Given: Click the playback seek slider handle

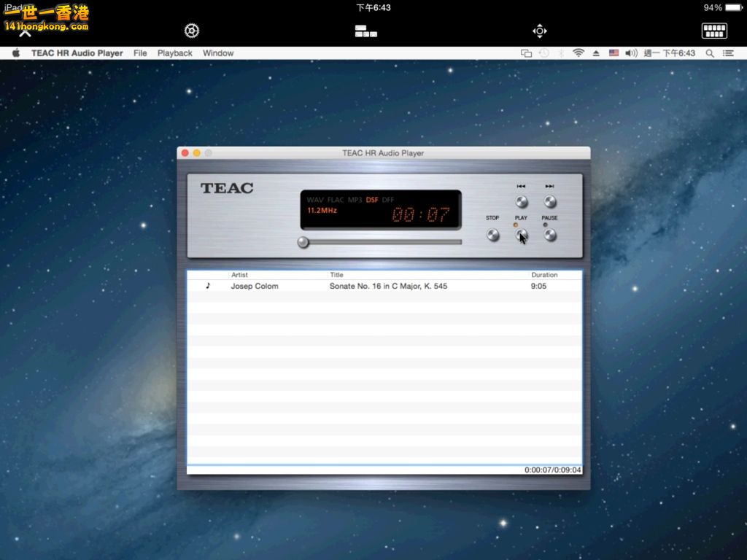Looking at the screenshot, I should click(x=303, y=242).
